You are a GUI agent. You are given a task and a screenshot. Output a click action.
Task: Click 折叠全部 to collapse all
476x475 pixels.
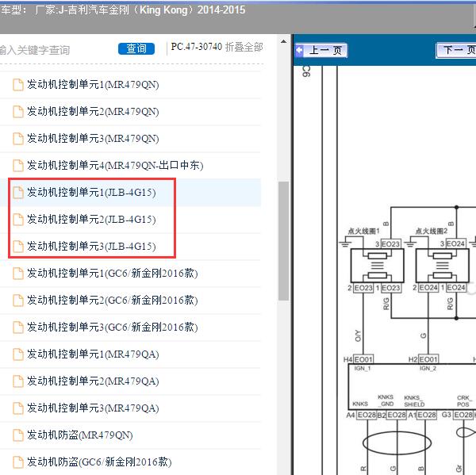coord(244,47)
